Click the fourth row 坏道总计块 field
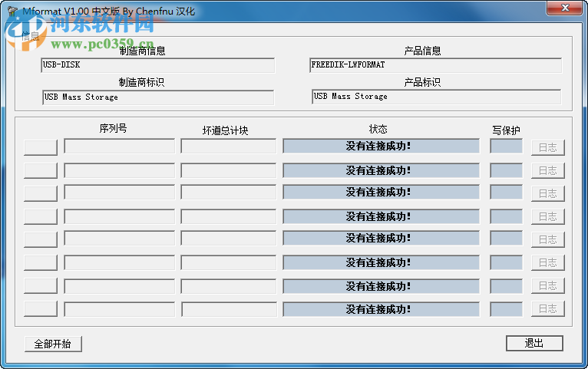 click(229, 216)
